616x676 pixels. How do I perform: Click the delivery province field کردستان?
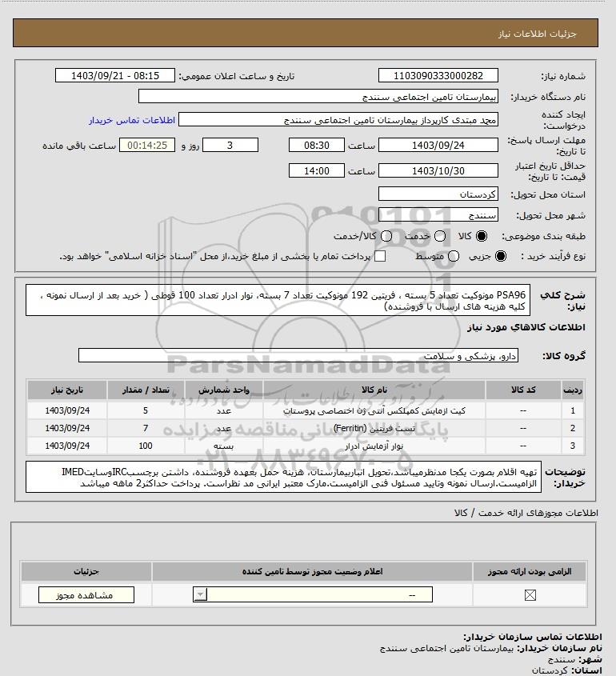[438, 194]
